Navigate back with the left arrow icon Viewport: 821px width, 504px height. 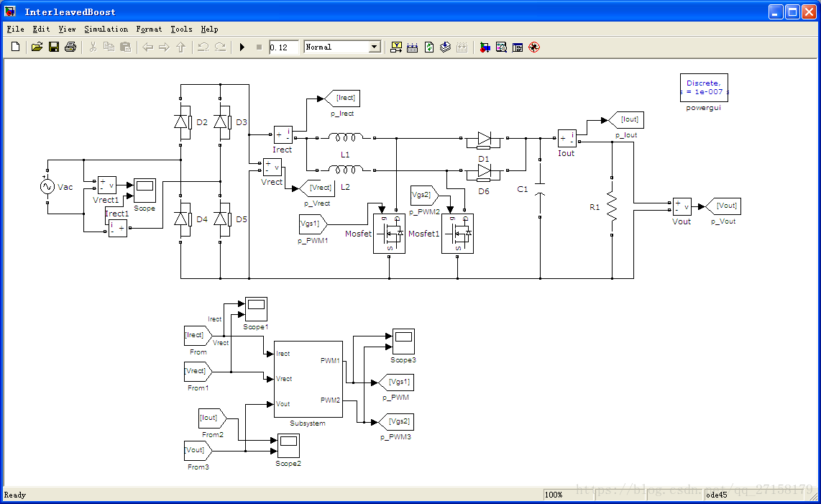[x=147, y=47]
